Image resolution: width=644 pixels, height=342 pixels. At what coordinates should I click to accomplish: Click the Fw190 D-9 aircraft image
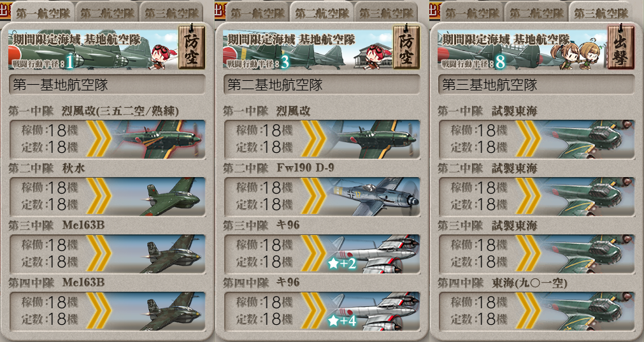tap(374, 196)
